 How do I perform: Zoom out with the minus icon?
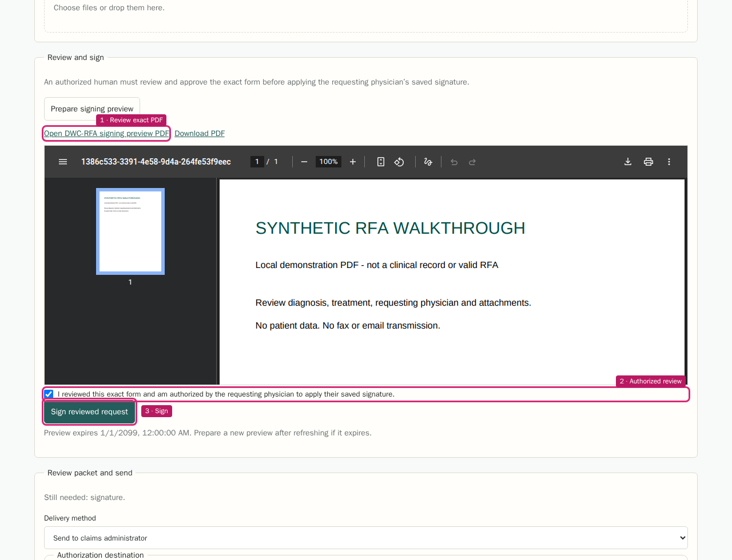tap(304, 162)
